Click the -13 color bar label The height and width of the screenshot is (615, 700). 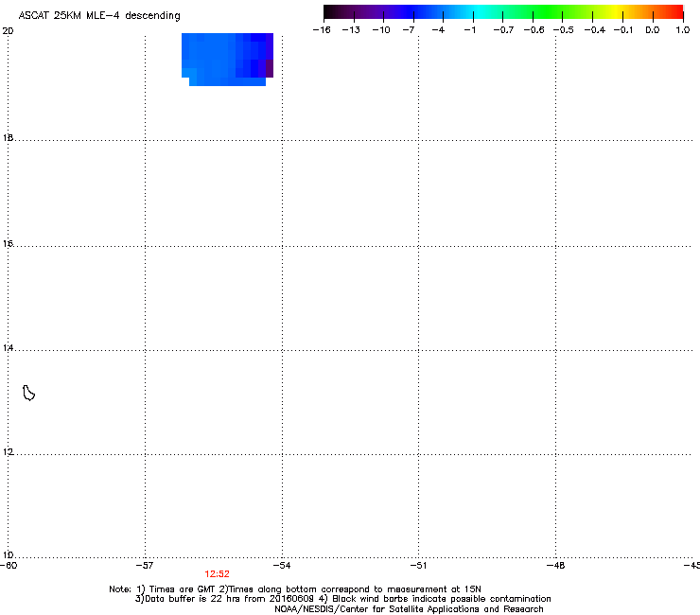coord(351,30)
